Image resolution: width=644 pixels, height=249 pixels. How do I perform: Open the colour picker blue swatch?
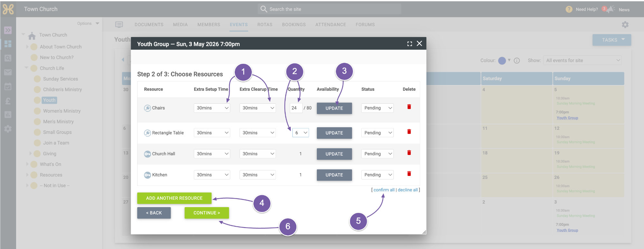point(502,61)
